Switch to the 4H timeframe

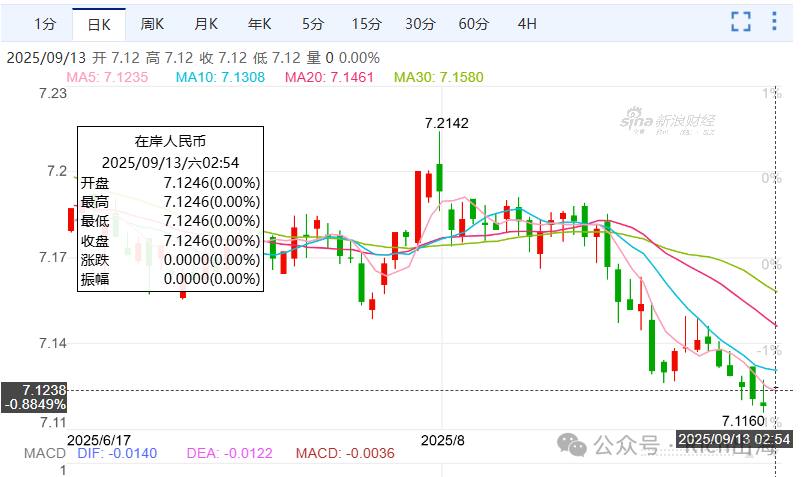click(x=527, y=24)
